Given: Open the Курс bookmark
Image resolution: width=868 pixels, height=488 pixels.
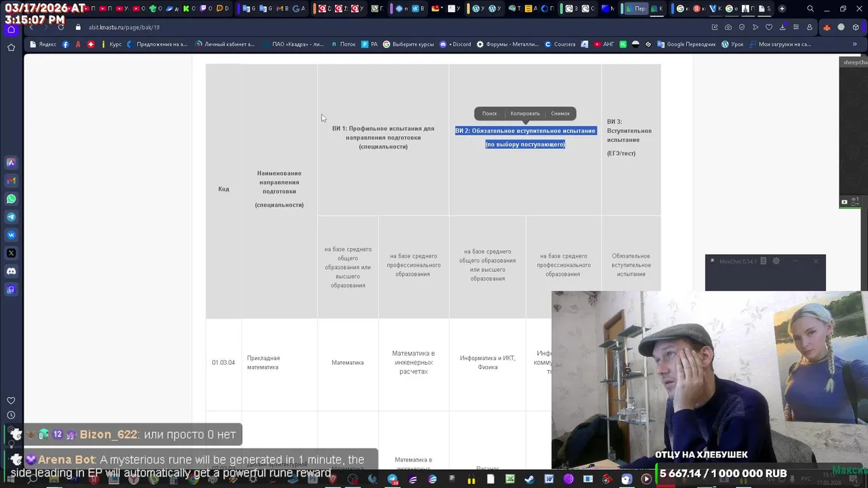Looking at the screenshot, I should click(111, 44).
